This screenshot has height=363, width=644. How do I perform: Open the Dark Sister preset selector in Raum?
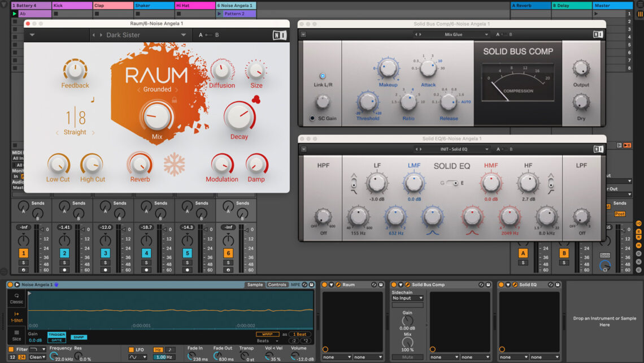click(140, 35)
